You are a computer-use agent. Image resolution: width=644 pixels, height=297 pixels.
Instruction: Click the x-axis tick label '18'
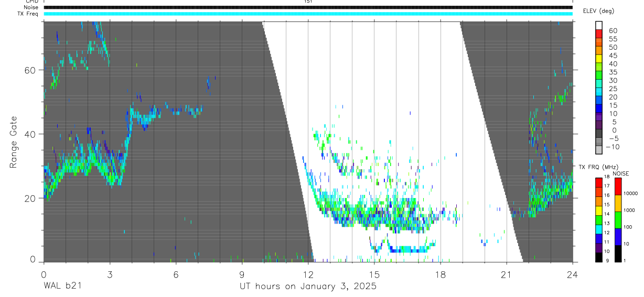pos(440,274)
